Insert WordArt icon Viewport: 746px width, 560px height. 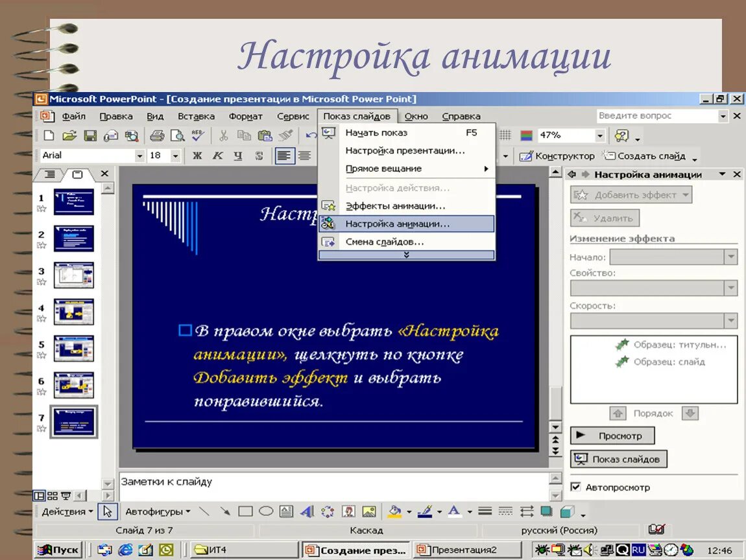[x=307, y=511]
